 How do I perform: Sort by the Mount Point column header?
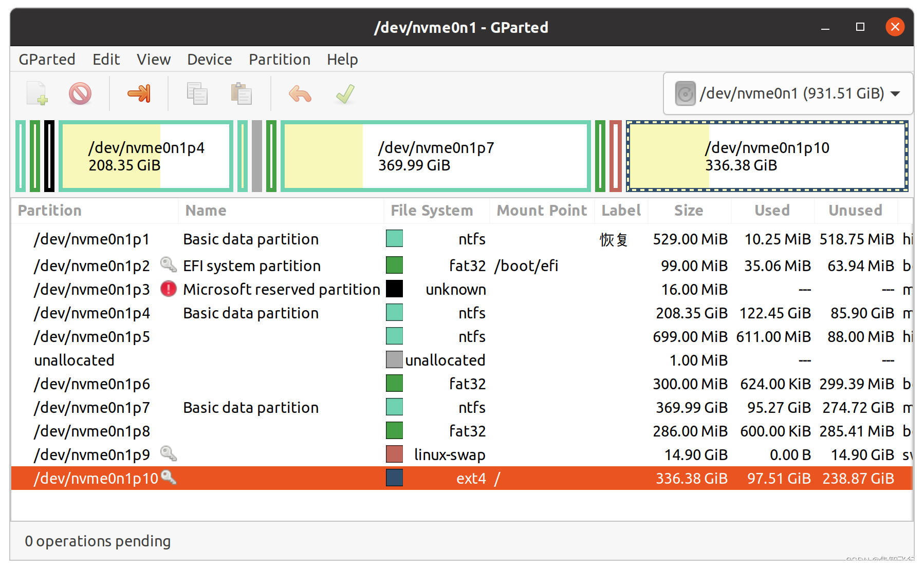pyautogui.click(x=542, y=211)
